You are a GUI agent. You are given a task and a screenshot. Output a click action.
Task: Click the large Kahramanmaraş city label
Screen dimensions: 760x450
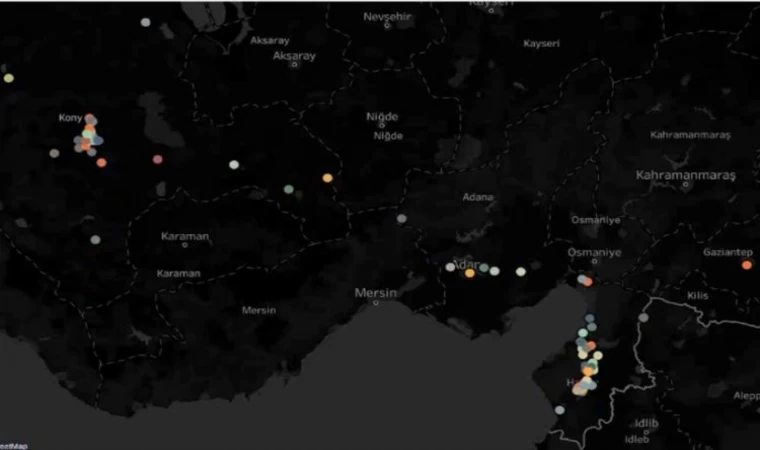[685, 175]
